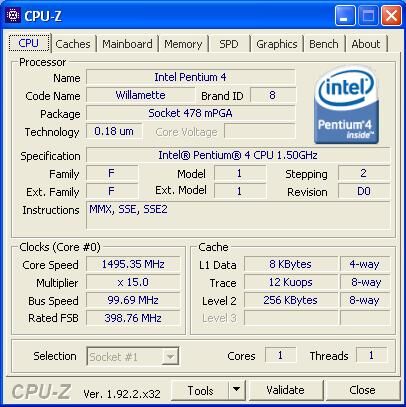
Task: Click the Intel Pentium 4 inside logo
Action: click(346, 105)
